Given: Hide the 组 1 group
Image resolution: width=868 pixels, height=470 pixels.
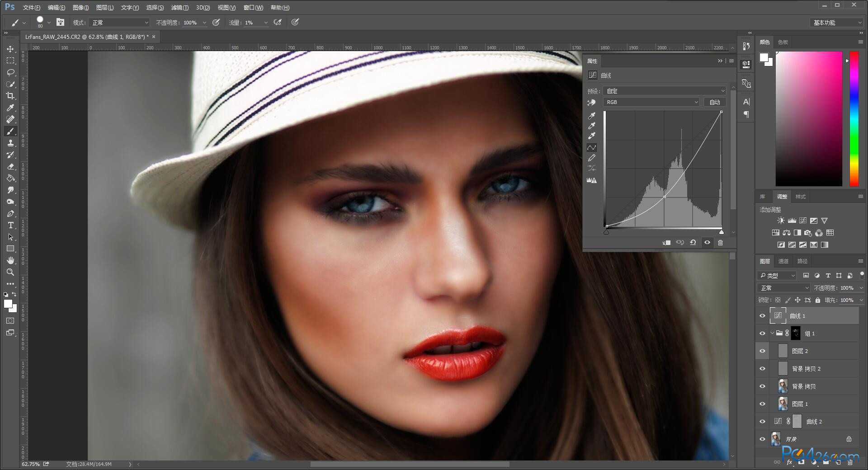Looking at the screenshot, I should pos(762,334).
